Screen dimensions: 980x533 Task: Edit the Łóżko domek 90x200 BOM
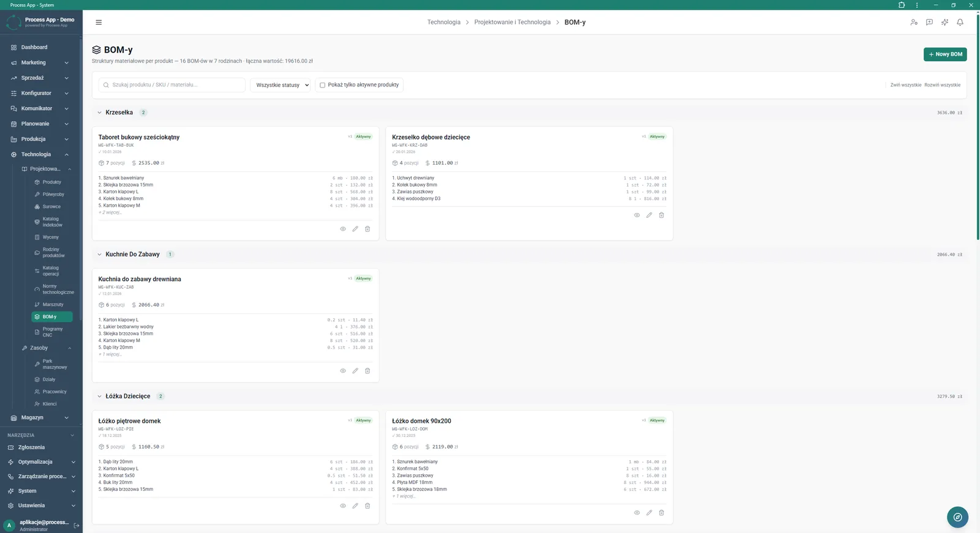click(x=649, y=513)
